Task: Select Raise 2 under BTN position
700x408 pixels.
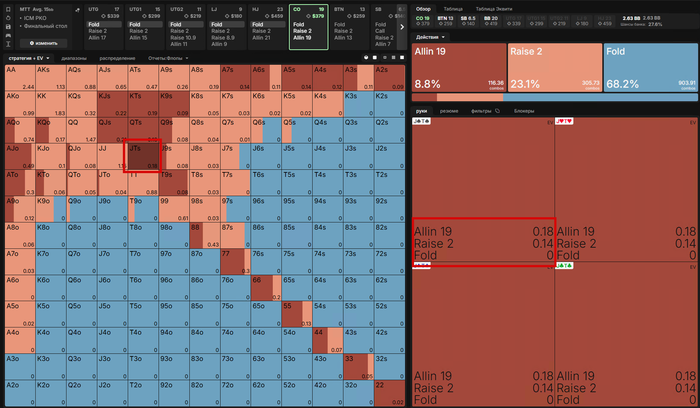Action: (x=343, y=31)
